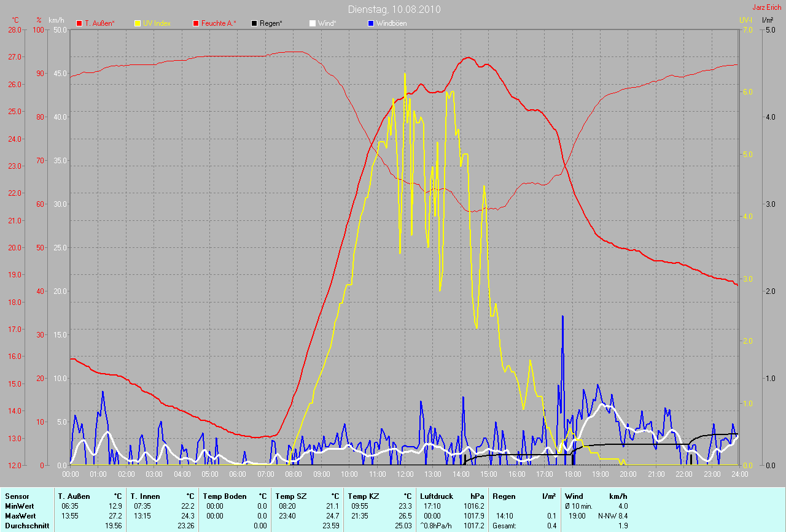Click the Temp KZ average 25.03

tap(403, 526)
